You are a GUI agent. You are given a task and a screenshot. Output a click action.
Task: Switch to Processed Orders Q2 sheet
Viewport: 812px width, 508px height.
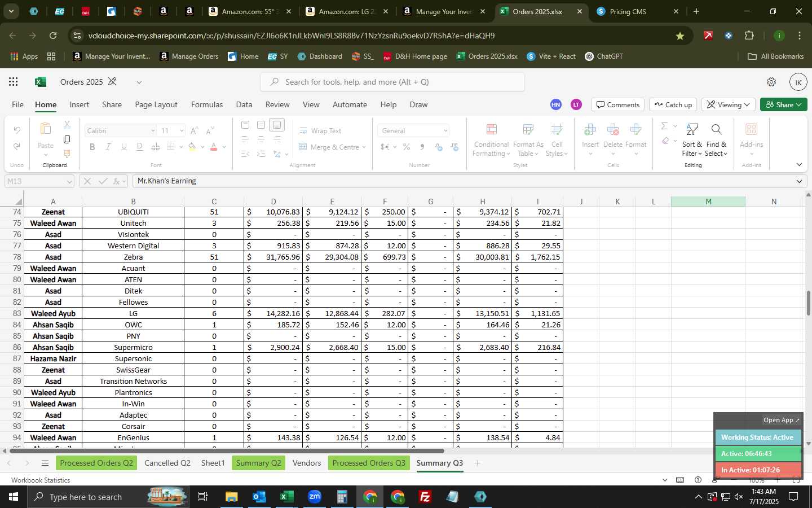pos(96,463)
